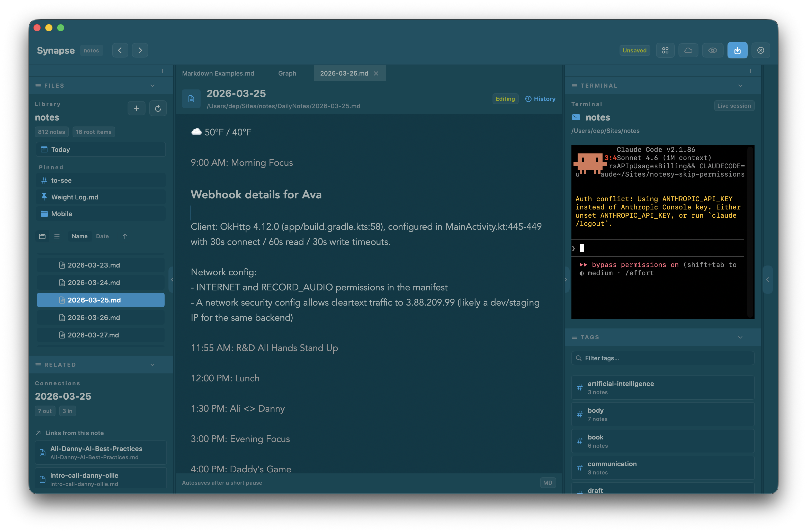Open the note History link

point(540,99)
